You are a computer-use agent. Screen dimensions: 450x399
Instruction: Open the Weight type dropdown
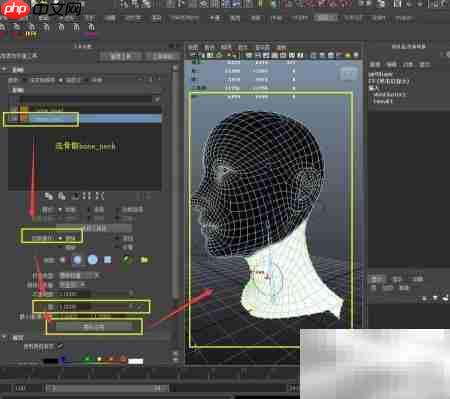[x=79, y=276]
